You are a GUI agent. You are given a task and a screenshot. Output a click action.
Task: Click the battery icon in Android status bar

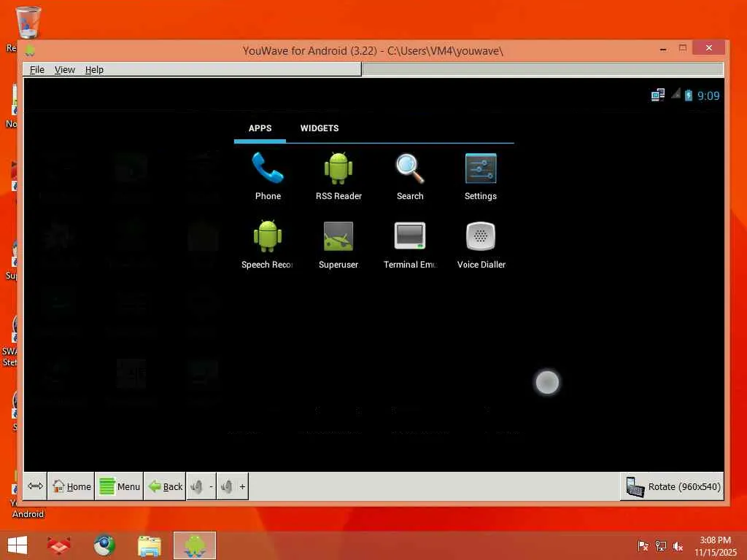(x=689, y=96)
